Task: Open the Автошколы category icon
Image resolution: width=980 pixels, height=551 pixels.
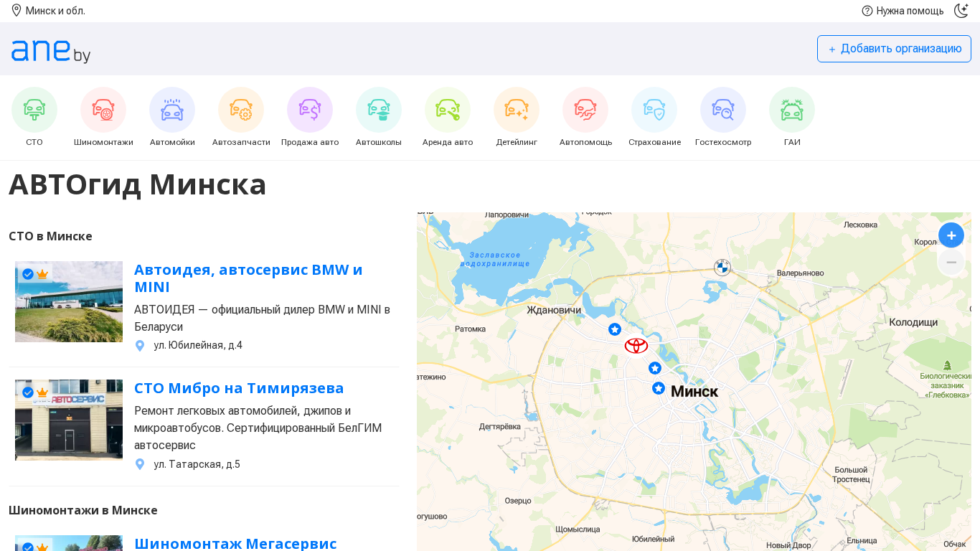Action: (379, 110)
